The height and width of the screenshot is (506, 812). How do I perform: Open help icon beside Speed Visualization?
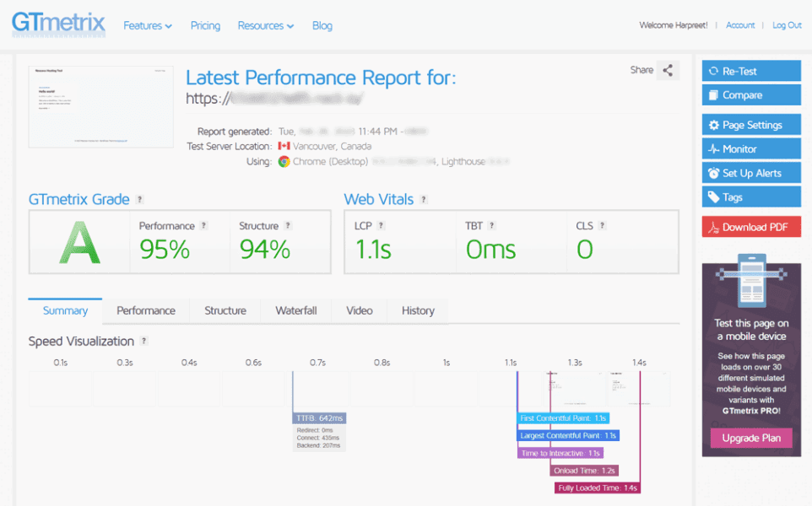click(x=144, y=341)
